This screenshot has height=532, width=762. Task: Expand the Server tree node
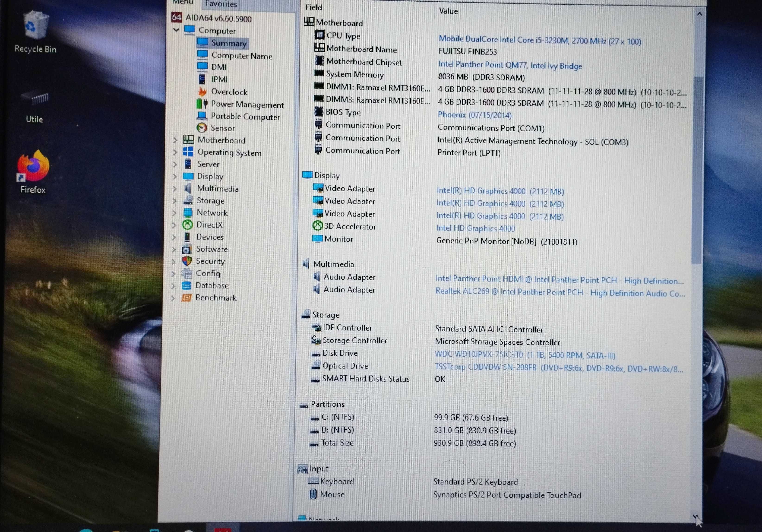point(174,164)
